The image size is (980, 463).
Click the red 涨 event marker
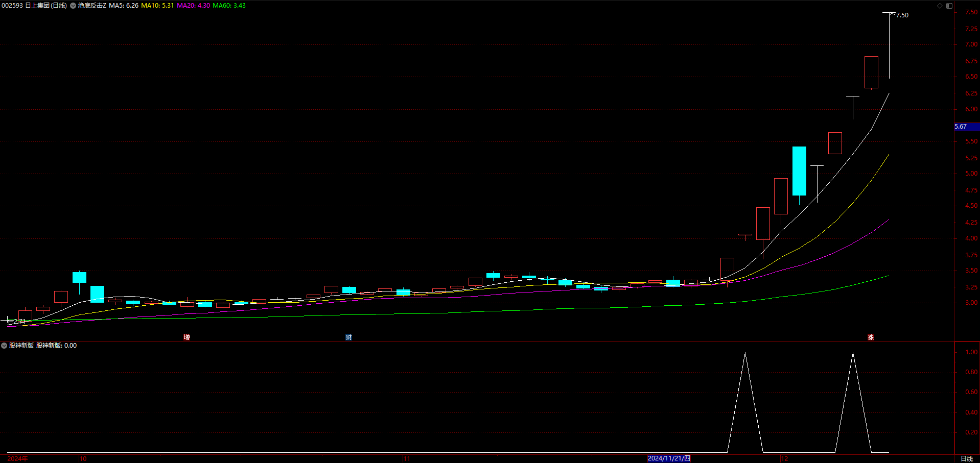point(871,337)
